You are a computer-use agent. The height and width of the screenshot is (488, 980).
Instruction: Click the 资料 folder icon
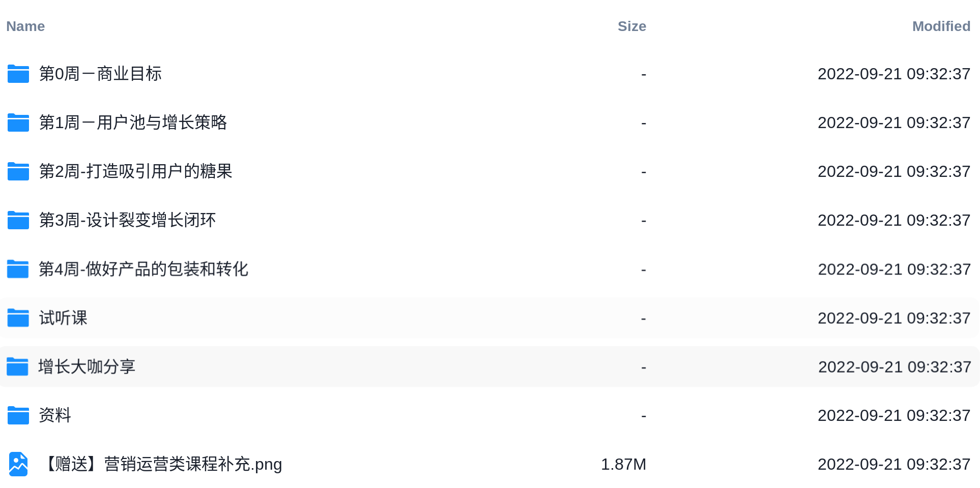pyautogui.click(x=18, y=415)
